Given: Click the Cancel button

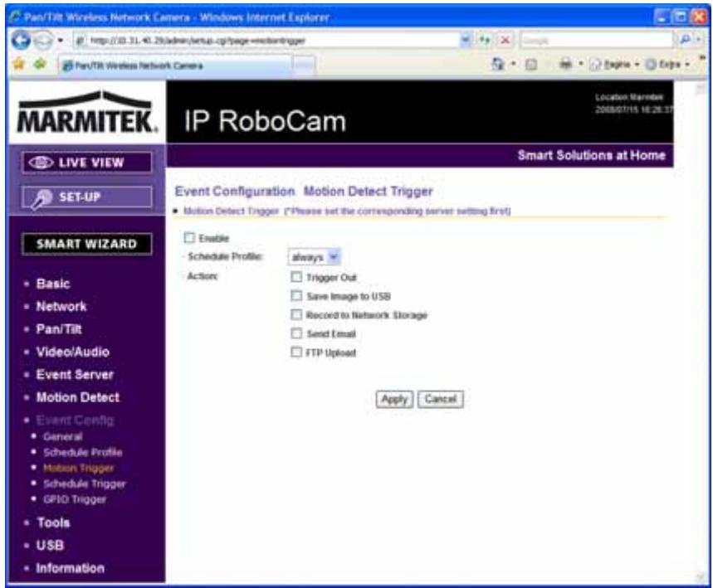Looking at the screenshot, I should click(441, 400).
